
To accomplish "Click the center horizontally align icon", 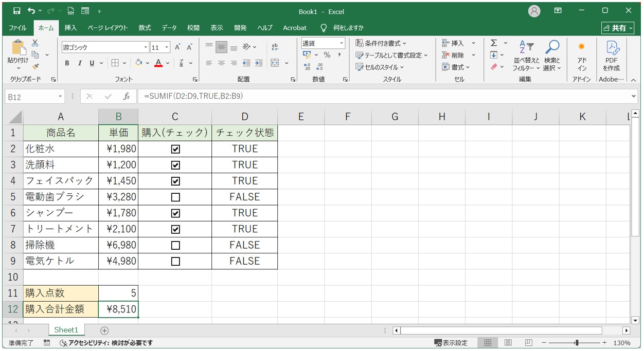I will pyautogui.click(x=221, y=63).
